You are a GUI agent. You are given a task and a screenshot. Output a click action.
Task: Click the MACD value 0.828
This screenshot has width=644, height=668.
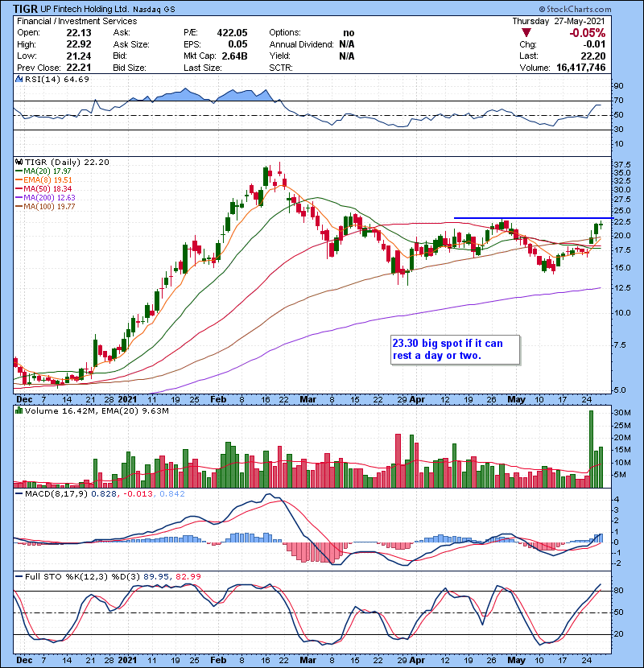104,494
